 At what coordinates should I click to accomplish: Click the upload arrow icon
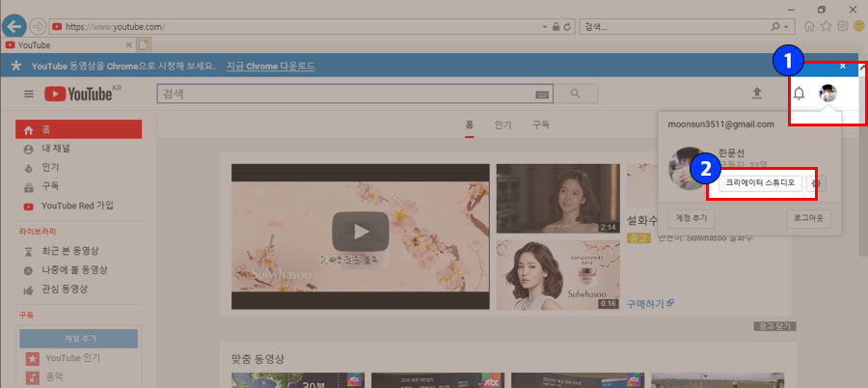coord(757,94)
